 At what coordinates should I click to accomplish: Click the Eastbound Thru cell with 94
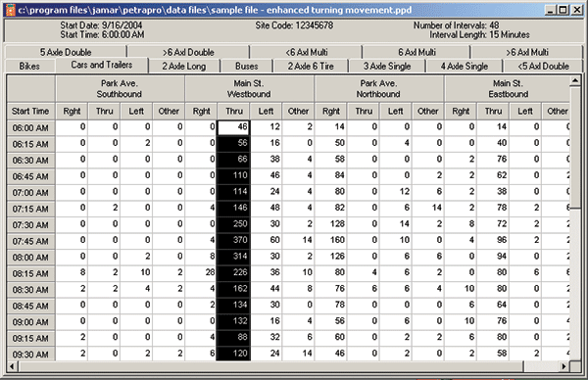tap(493, 256)
